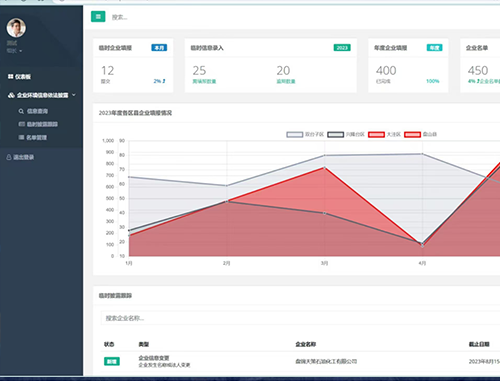Viewport: 500px width, 381px height.
Task: Toggle the sidebar with the green hamburger button
Action: point(98,16)
